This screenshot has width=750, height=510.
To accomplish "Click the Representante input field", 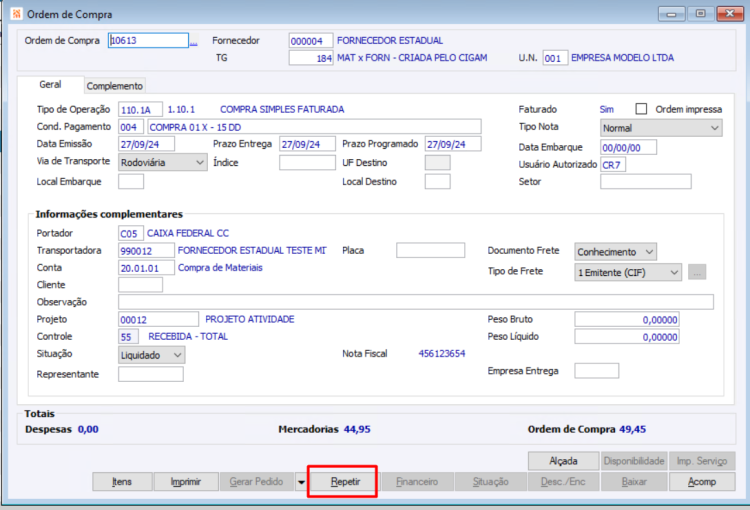I will pyautogui.click(x=151, y=374).
